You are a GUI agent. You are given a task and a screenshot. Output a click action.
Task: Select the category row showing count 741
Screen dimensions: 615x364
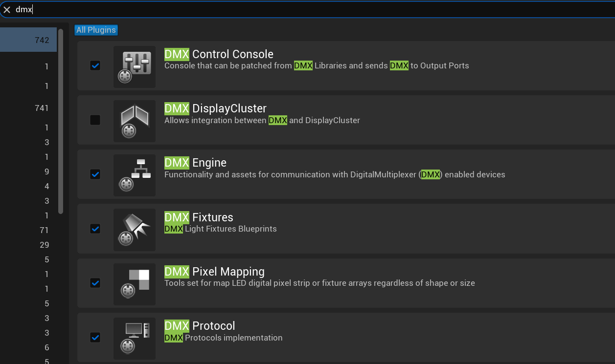(28, 108)
